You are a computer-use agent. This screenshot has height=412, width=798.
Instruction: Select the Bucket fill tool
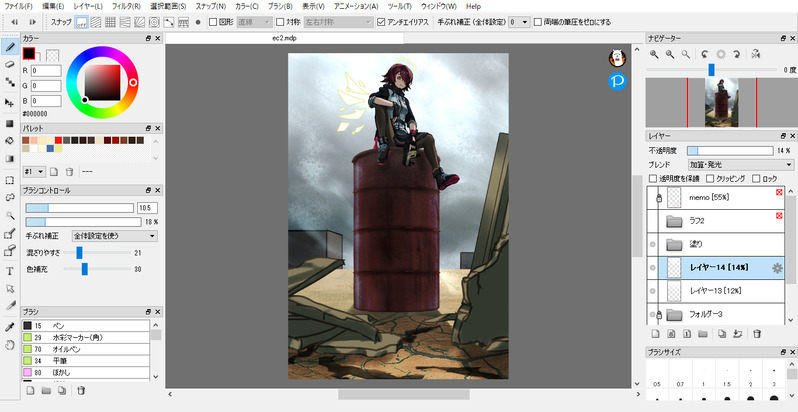[9, 141]
